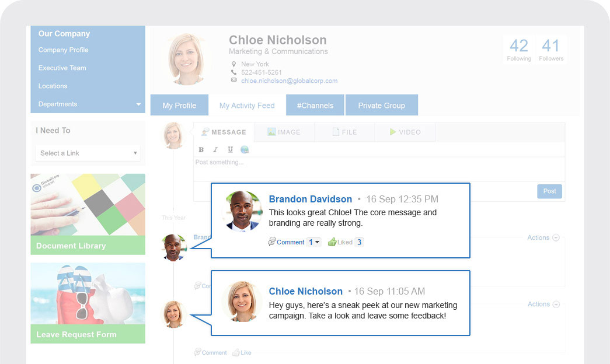Click the 16 Sep 12:35 PM timestamp
The height and width of the screenshot is (364, 610).
tap(402, 199)
